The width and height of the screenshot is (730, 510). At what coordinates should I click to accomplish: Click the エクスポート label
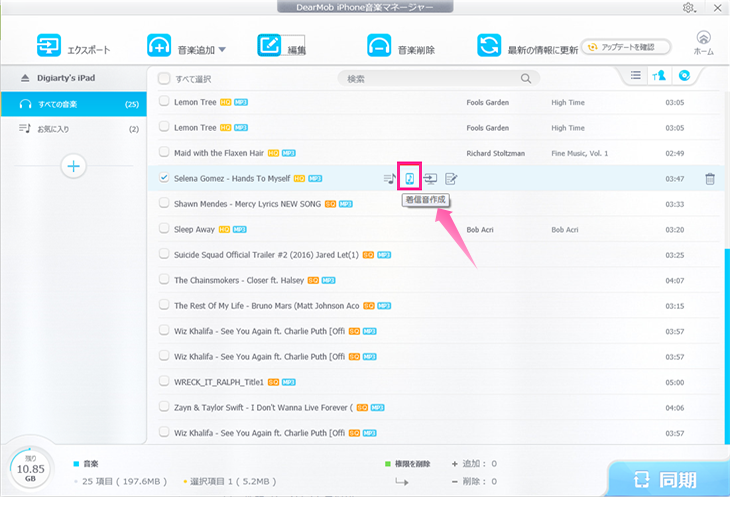pyautogui.click(x=89, y=50)
